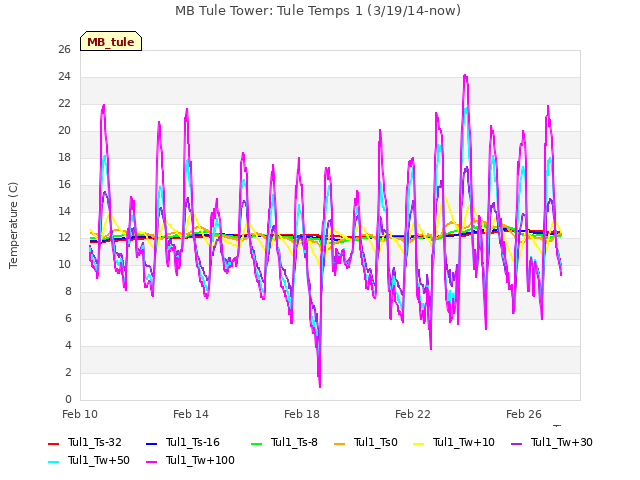The image size is (640, 480).
Task: Select the Tul1_Ts-8 legend label
Action: 294,442
